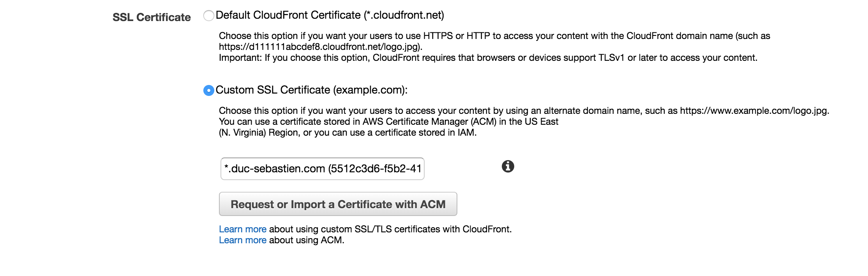Viewport: 868px width, 276px height.
Task: Click the 'about using ACM.' text
Action: tap(307, 240)
